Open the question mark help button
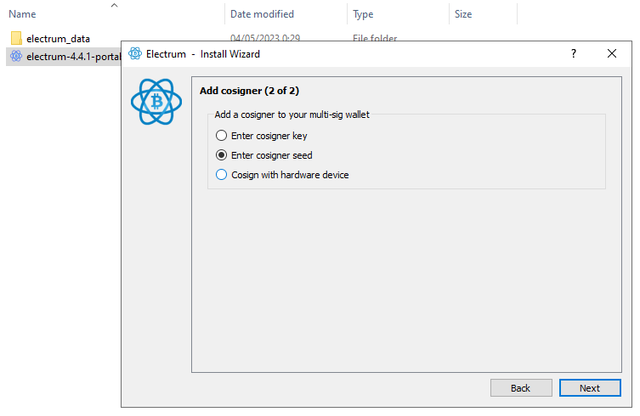 click(573, 53)
